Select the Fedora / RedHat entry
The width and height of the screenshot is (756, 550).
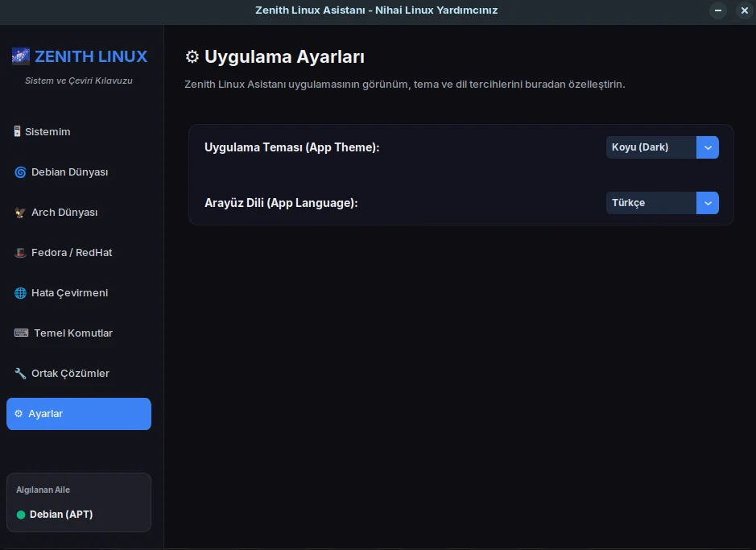[79, 253]
